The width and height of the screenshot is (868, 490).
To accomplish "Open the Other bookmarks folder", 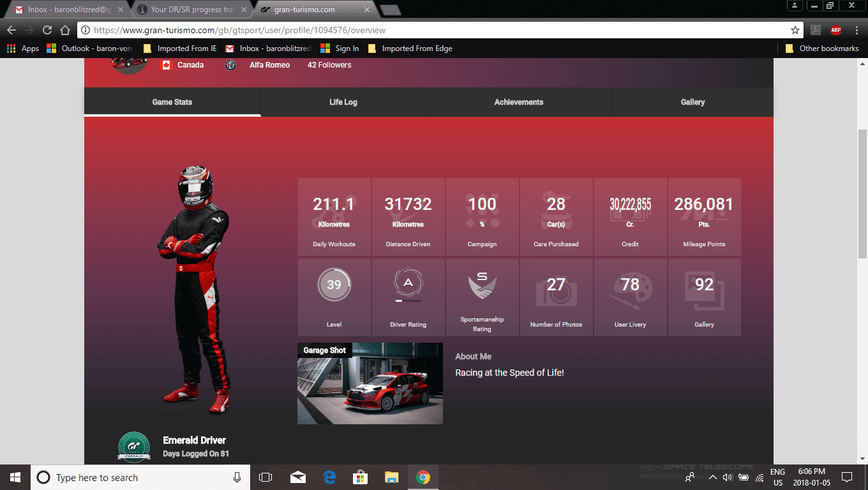I will click(822, 48).
